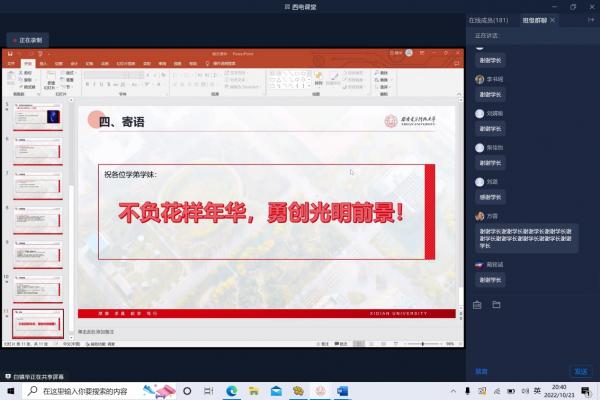Open Microsoft Edge from the taskbar
Viewport: 600px width, 400px height.
[x=231, y=390]
